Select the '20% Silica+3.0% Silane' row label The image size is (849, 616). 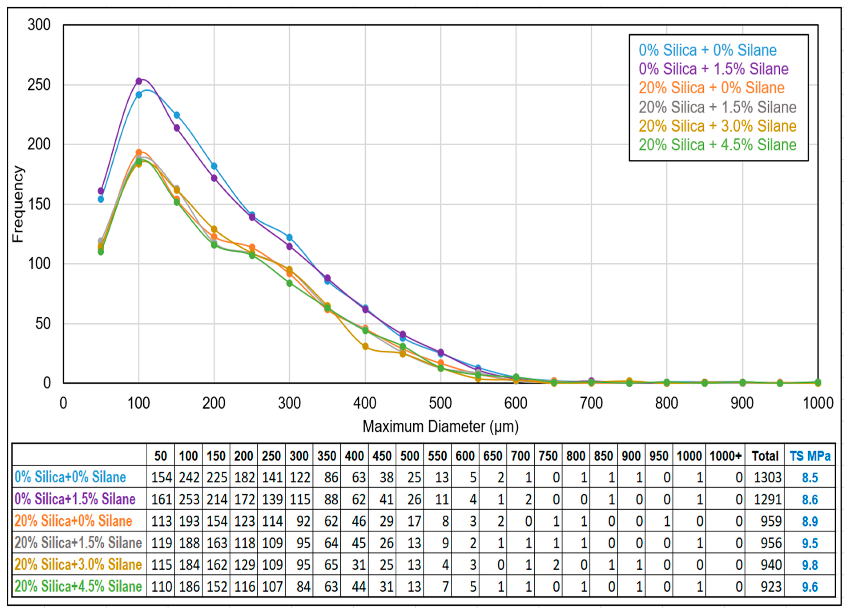[x=78, y=565]
